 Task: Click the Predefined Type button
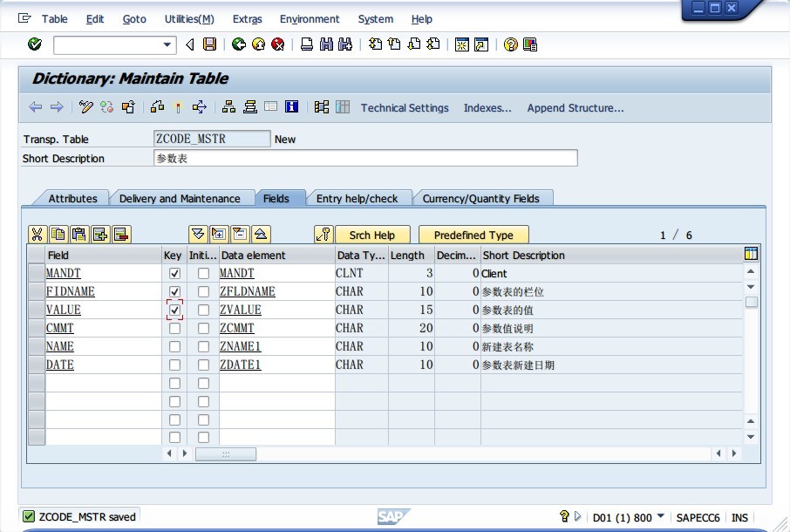(473, 235)
